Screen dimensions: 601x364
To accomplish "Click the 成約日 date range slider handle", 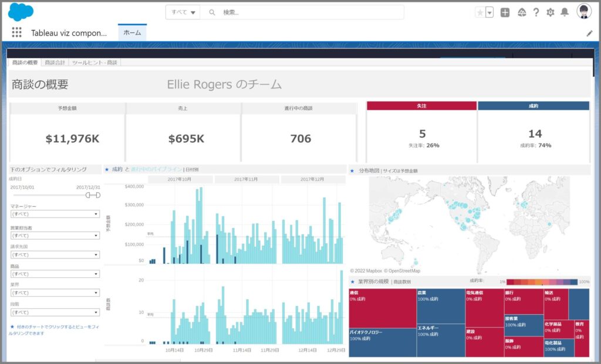I will [89, 195].
